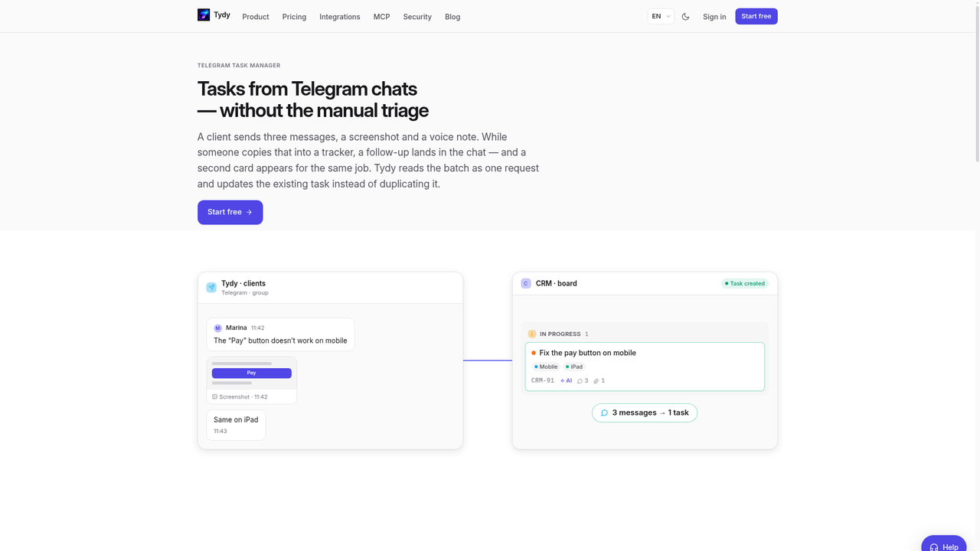The height and width of the screenshot is (551, 980).
Task: Open the EN language dropdown
Action: tap(661, 16)
